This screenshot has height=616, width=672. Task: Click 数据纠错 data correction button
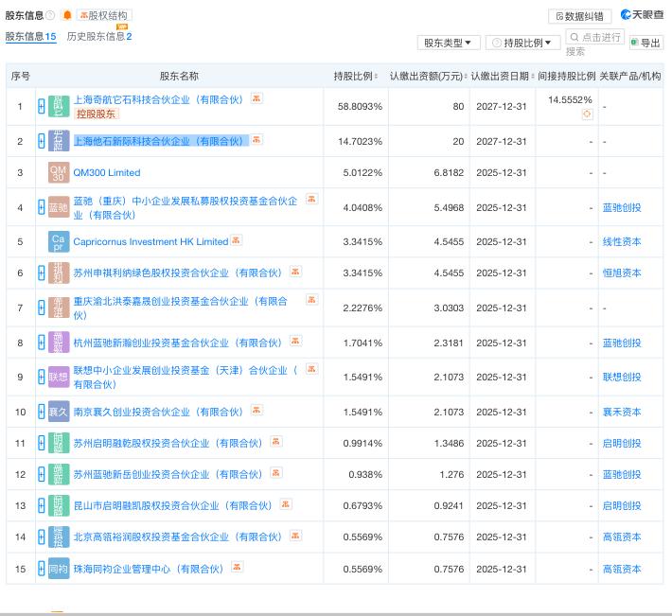(579, 15)
